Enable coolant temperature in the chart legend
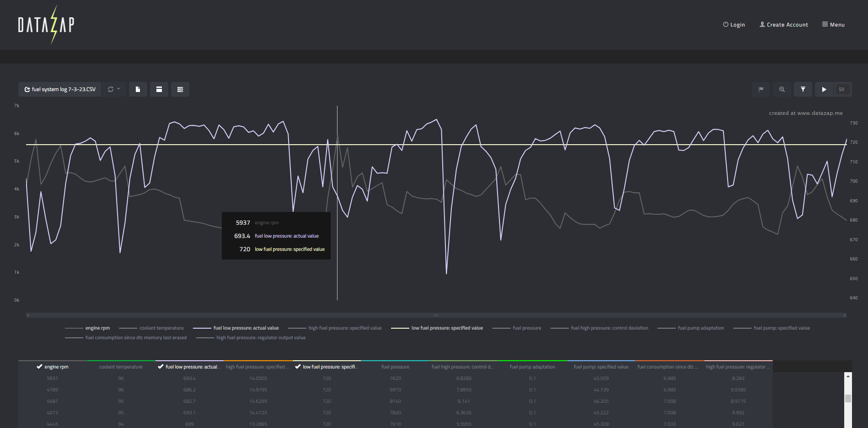Image resolution: width=868 pixels, height=428 pixels. [161, 328]
